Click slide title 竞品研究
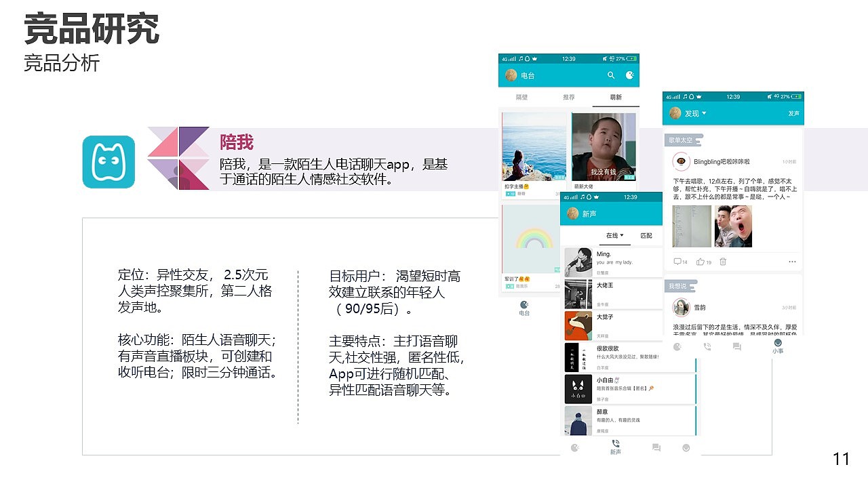The height and width of the screenshot is (488, 868). pos(92,28)
